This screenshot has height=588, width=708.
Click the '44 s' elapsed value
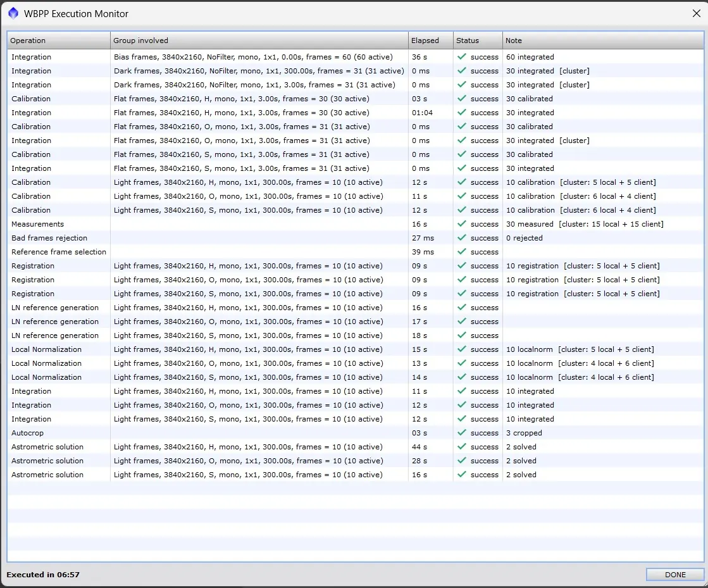[419, 447]
